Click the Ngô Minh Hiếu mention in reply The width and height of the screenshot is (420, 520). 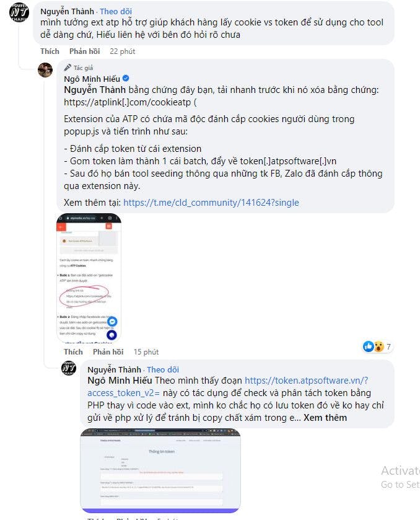pos(120,381)
